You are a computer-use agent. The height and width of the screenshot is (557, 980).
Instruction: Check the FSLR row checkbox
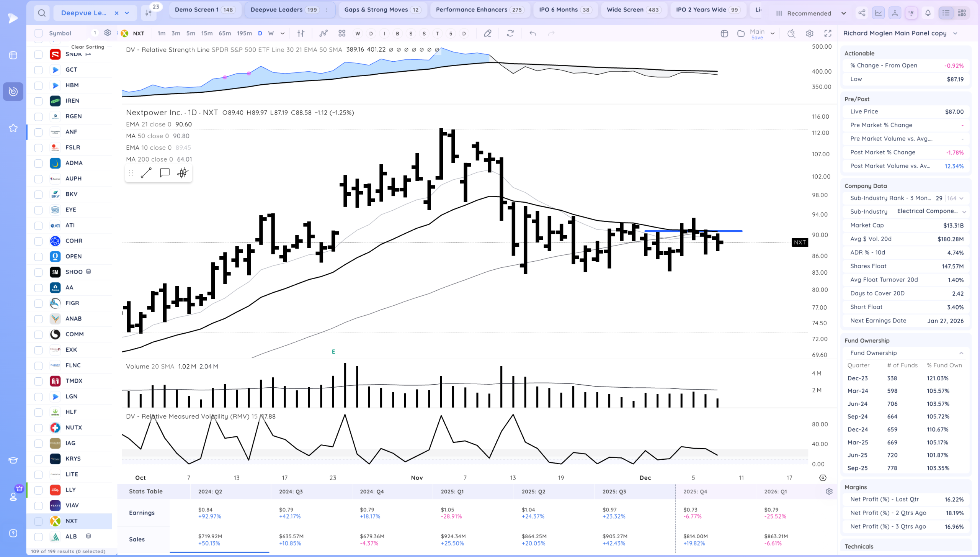click(x=38, y=147)
